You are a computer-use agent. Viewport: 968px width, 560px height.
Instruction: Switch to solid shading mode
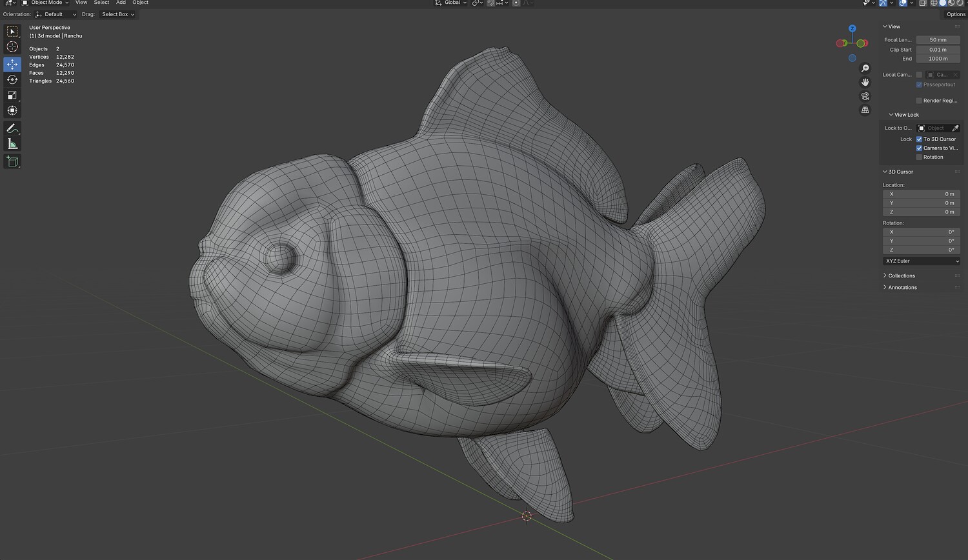(943, 3)
